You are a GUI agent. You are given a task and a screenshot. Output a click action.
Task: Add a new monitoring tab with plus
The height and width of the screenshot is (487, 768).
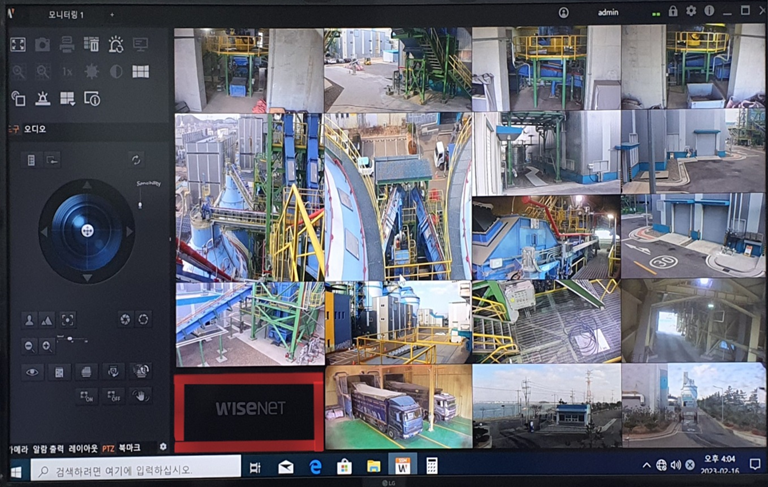pyautogui.click(x=110, y=15)
